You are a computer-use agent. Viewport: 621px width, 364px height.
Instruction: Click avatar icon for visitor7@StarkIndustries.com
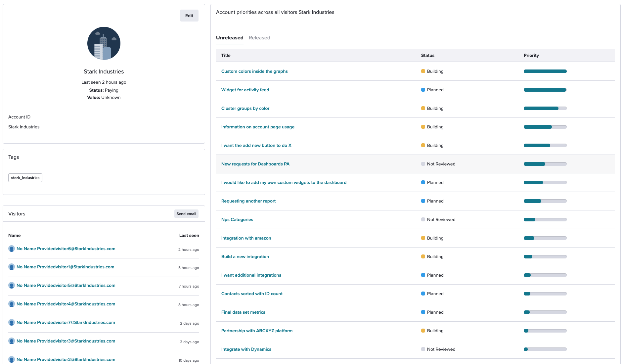coord(12,323)
